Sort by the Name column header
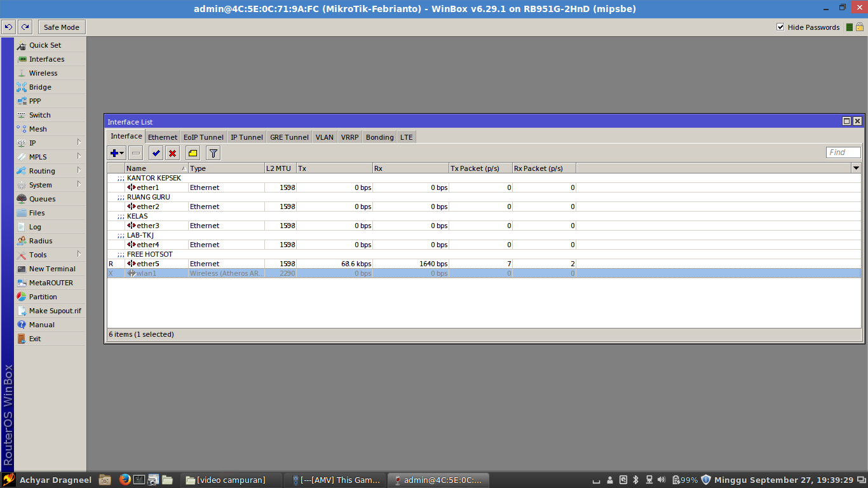The height and width of the screenshot is (488, 868). tap(156, 168)
